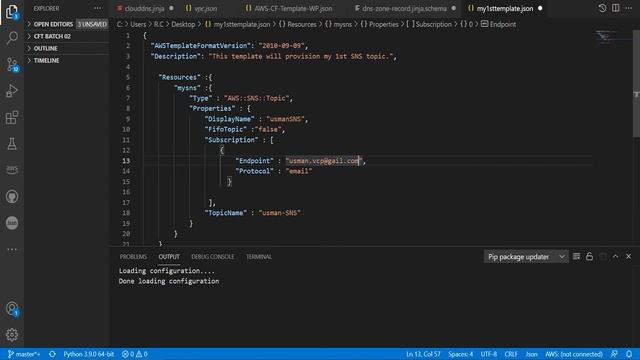The image size is (640, 360).
Task: Switch to the dns-zone-record.jinja.schema tab
Action: point(404,8)
